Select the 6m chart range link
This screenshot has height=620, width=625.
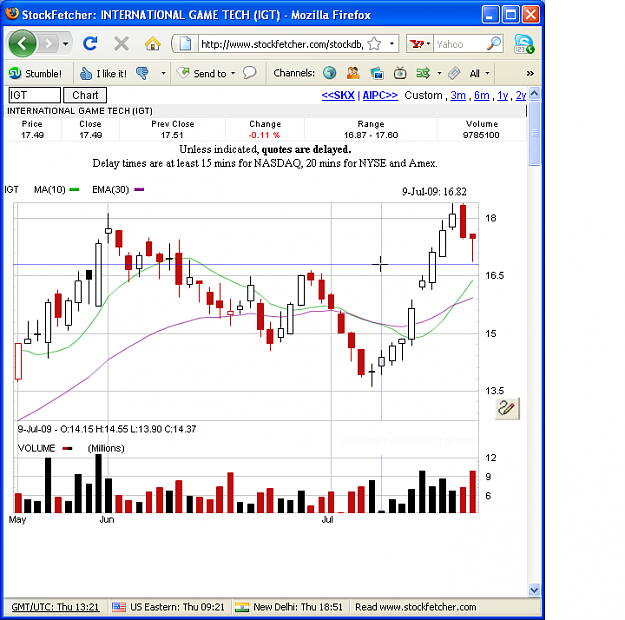[x=482, y=95]
